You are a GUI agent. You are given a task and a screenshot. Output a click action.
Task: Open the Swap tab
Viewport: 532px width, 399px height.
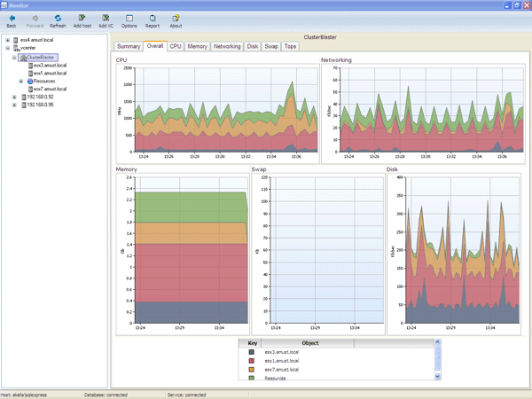point(271,46)
